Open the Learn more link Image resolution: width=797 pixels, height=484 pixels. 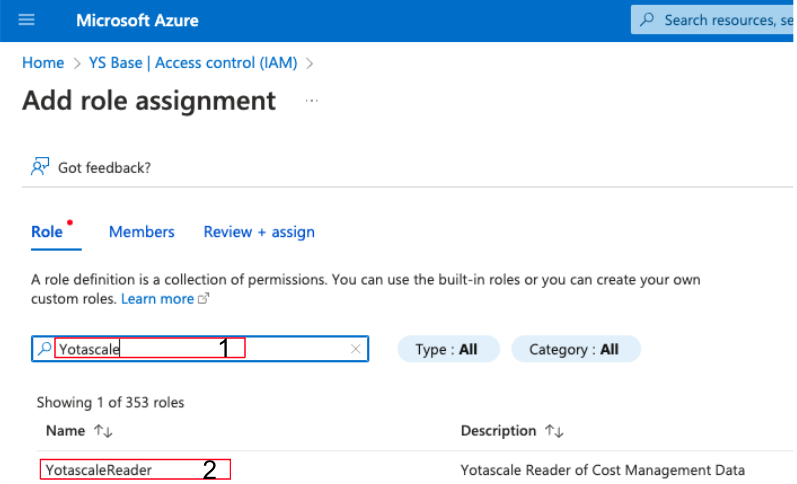158,299
